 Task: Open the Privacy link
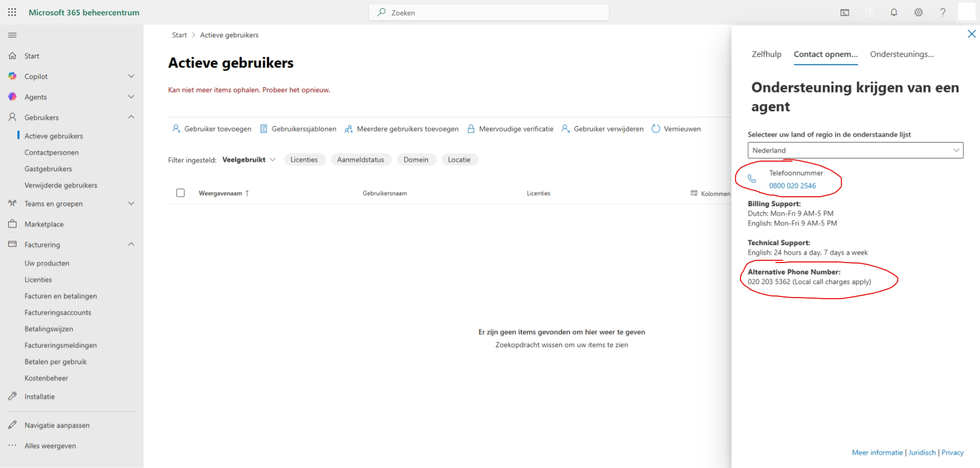click(x=953, y=453)
